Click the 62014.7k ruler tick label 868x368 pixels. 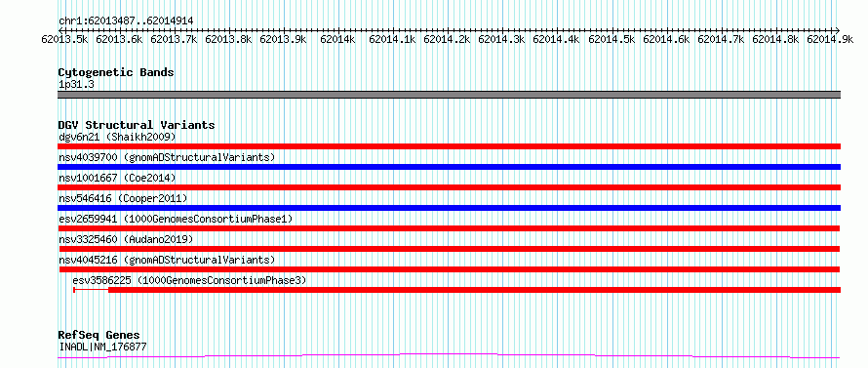(x=721, y=39)
